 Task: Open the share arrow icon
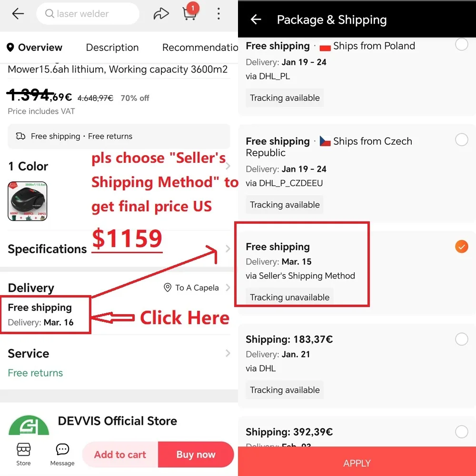(x=160, y=14)
